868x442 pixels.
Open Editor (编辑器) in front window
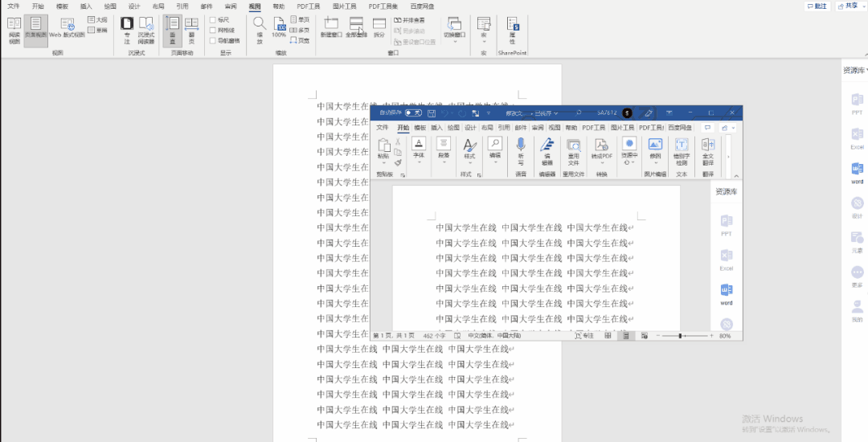(x=547, y=151)
